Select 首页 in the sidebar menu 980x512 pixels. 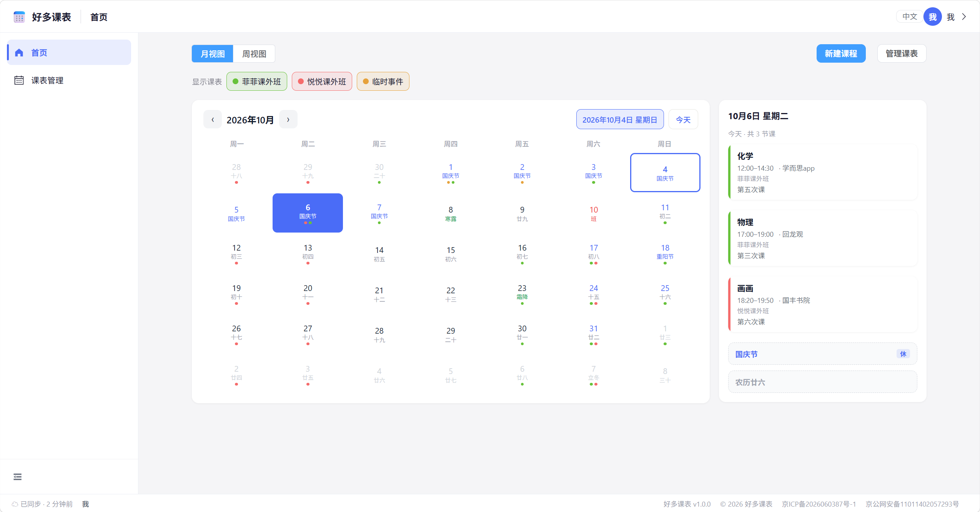point(69,53)
